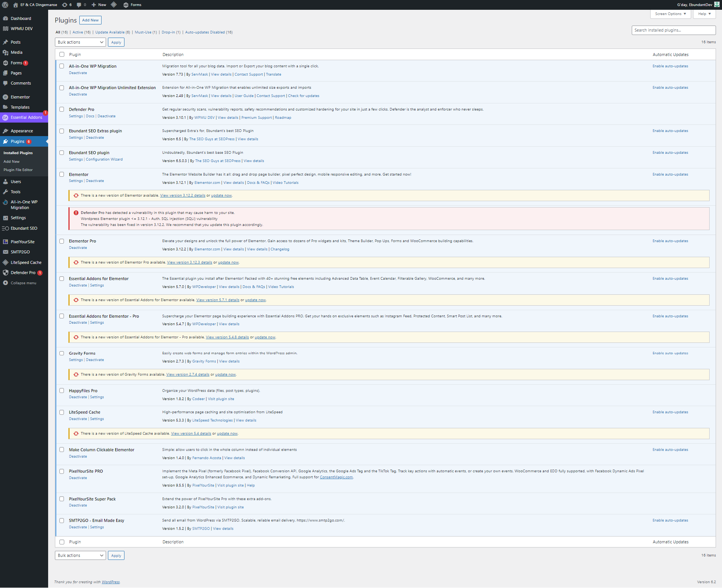This screenshot has width=722, height=588.
Task: Click the Search installed plugins field
Action: coord(673,30)
